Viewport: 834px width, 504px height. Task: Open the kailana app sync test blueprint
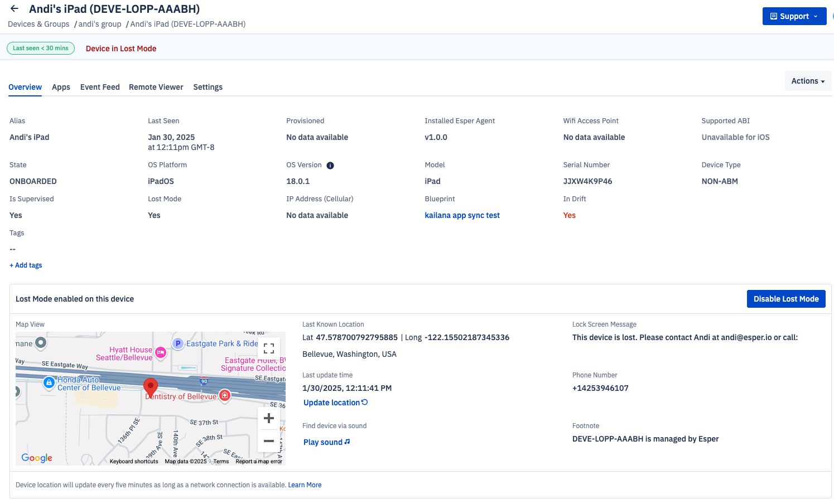click(x=462, y=215)
